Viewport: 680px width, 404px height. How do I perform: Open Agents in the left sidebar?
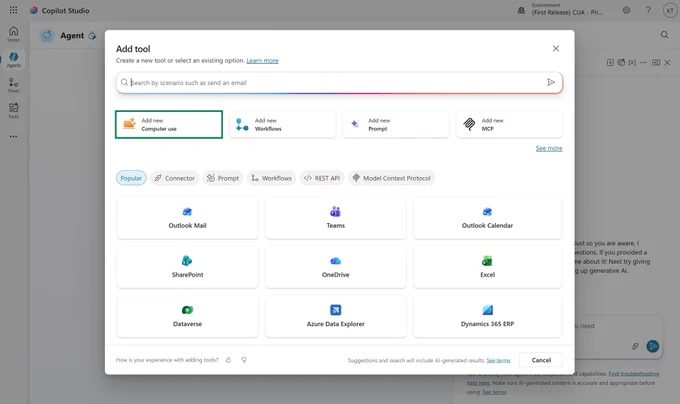point(13,60)
